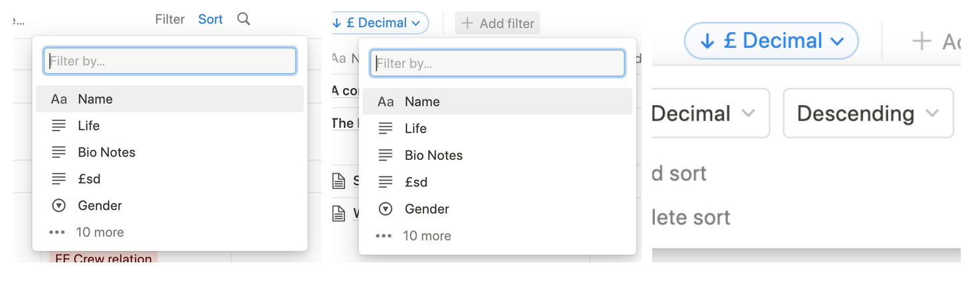Open the Descending sort order dropdown
This screenshot has height=281, width=980.
click(x=868, y=114)
